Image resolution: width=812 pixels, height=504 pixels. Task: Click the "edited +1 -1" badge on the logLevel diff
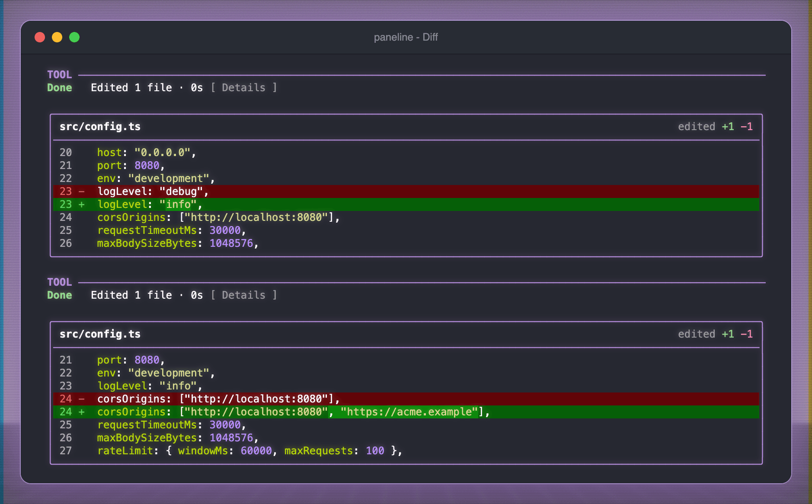click(715, 127)
